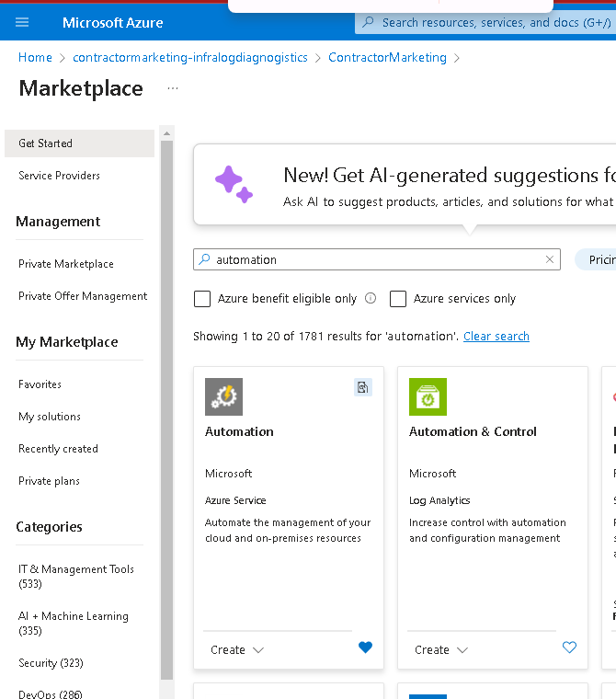Viewport: 616px width, 699px height.
Task: Open the Marketplace ellipsis more options
Action: pos(173,88)
